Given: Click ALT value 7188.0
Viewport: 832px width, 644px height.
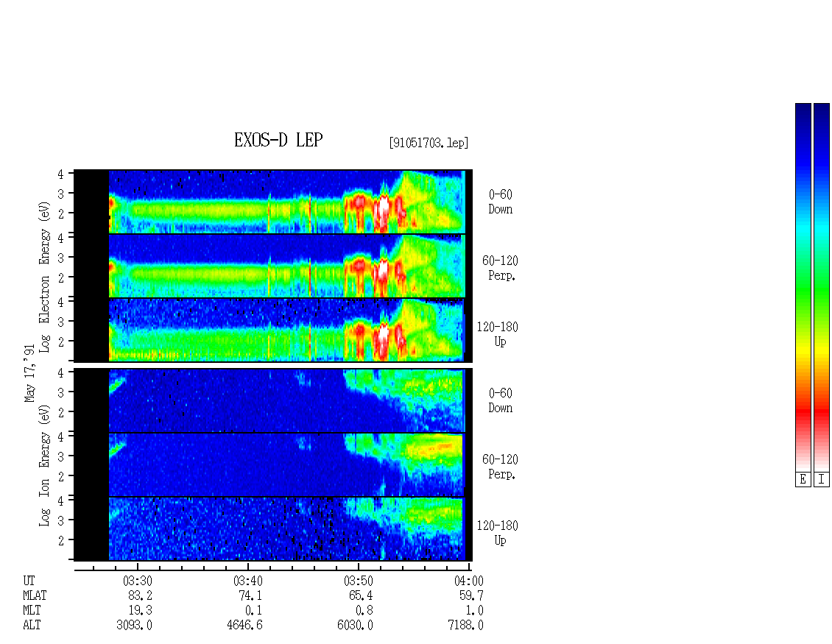Looking at the screenshot, I should [x=465, y=625].
